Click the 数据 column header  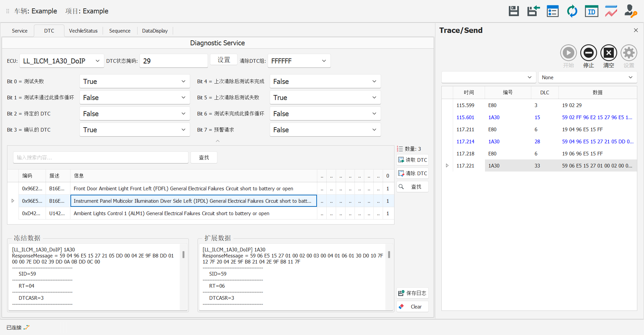click(597, 92)
